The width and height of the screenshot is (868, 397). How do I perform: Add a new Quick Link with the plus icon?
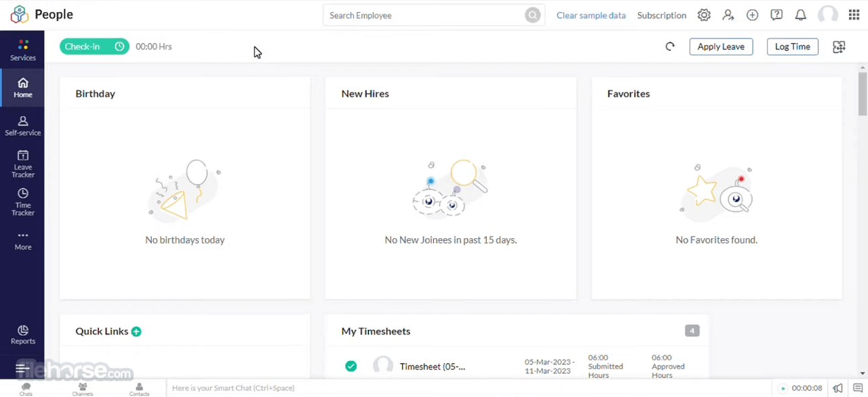tap(136, 331)
